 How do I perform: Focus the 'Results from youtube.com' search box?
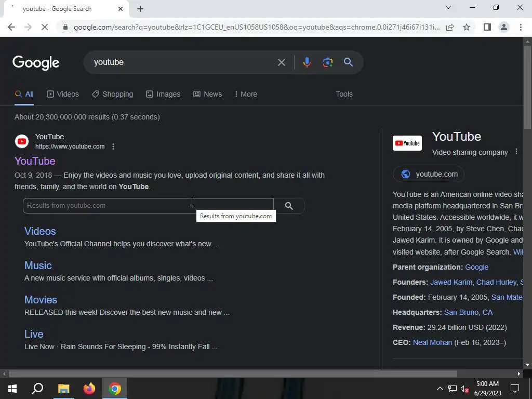coord(148,206)
